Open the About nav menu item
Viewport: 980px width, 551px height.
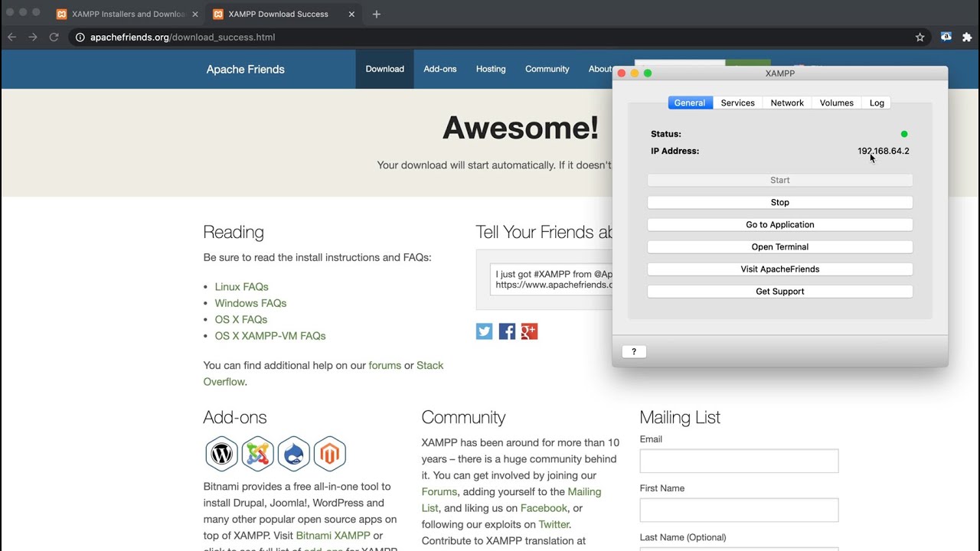tap(600, 69)
